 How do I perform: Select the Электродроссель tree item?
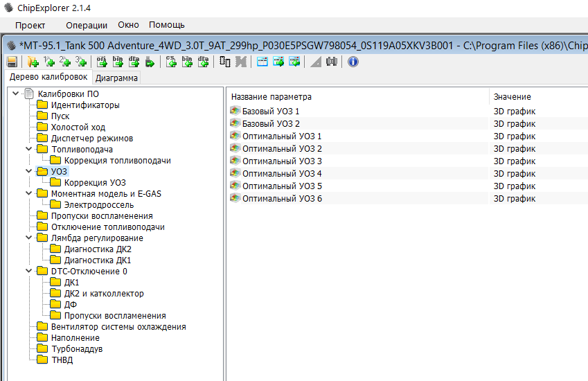point(98,204)
